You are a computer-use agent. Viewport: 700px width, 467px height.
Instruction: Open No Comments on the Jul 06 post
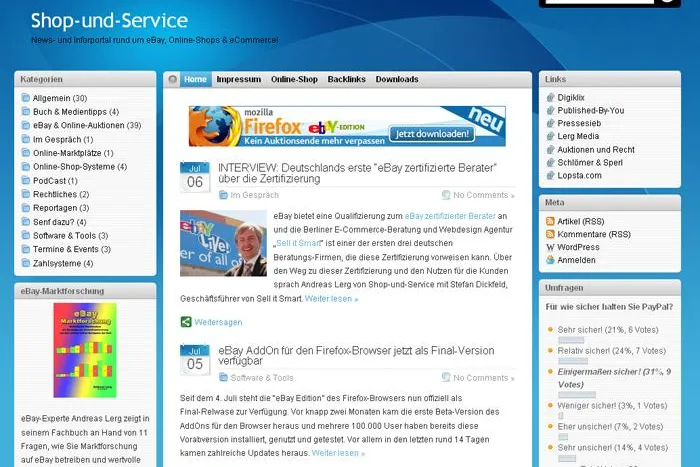483,195
